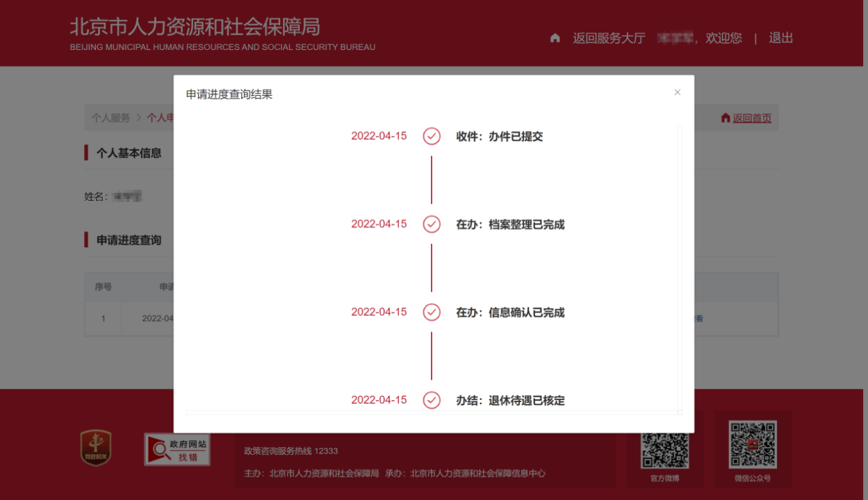Click row 1 in the application table

point(431,319)
